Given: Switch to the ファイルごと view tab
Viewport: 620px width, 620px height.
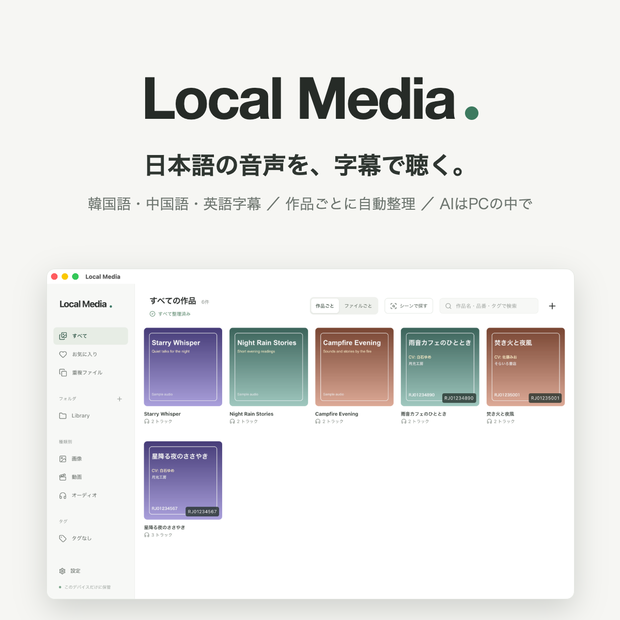Looking at the screenshot, I should point(358,306).
